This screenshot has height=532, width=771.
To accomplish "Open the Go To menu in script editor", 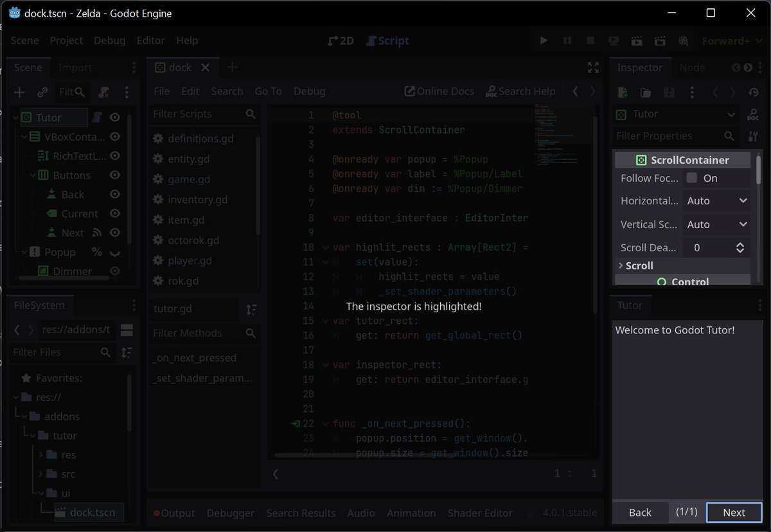I will [x=268, y=91].
